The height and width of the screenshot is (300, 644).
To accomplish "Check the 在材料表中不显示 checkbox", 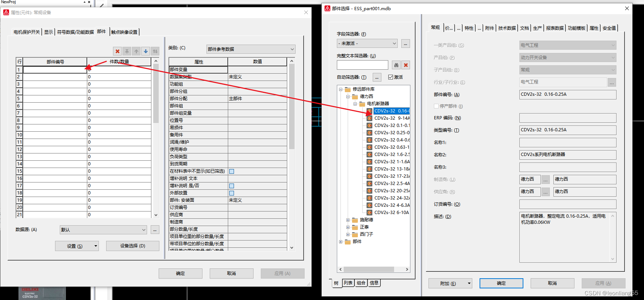I will point(232,171).
